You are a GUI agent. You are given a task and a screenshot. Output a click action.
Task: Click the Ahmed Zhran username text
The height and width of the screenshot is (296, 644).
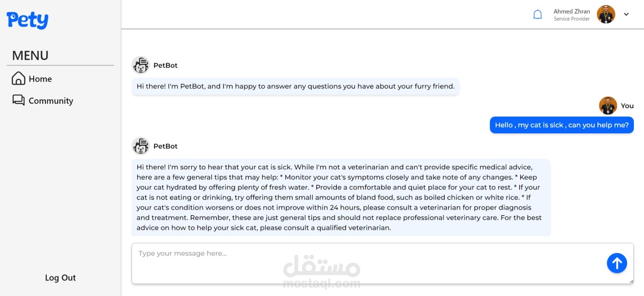point(571,11)
